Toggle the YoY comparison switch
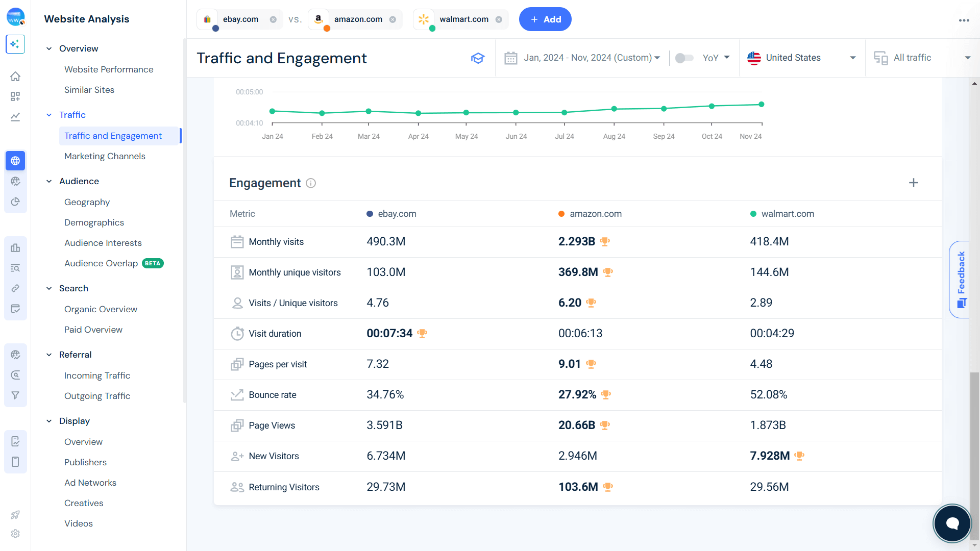Image resolution: width=980 pixels, height=551 pixels. [684, 58]
